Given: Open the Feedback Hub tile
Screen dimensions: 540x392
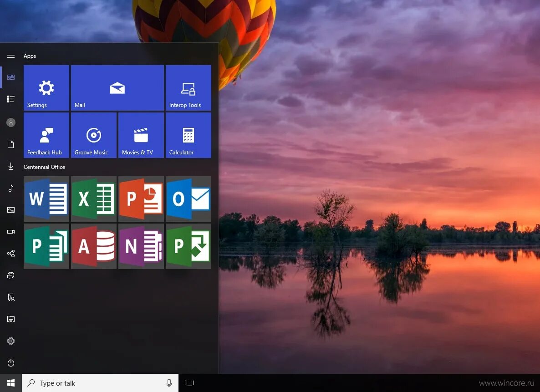Looking at the screenshot, I should tap(46, 135).
